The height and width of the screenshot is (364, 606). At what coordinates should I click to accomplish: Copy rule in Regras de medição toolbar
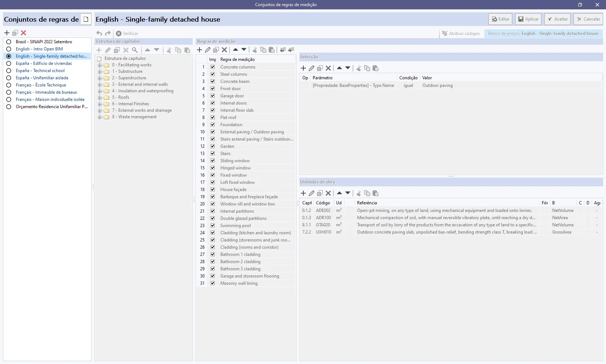coord(263,50)
